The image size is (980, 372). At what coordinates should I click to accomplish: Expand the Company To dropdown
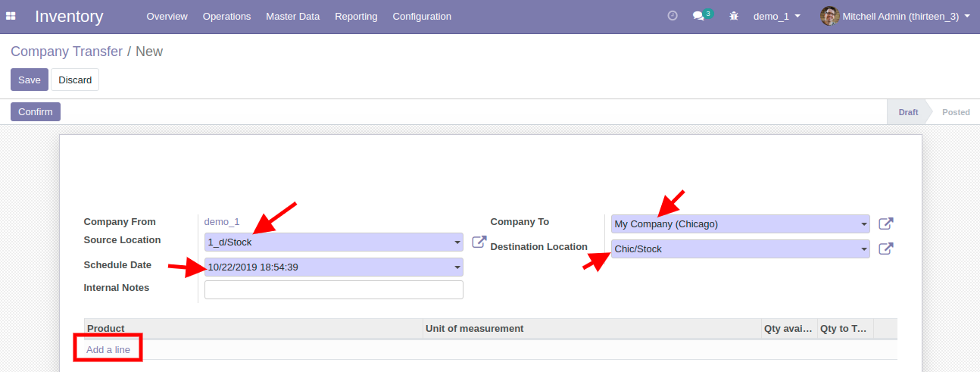tap(864, 224)
